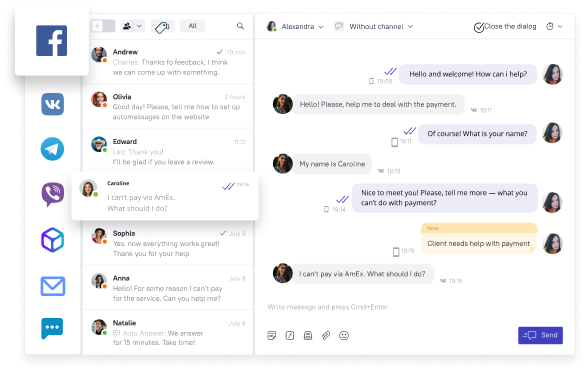The width and height of the screenshot is (586, 371).
Task: Expand the Alexandra operator dropdown
Action: [295, 27]
